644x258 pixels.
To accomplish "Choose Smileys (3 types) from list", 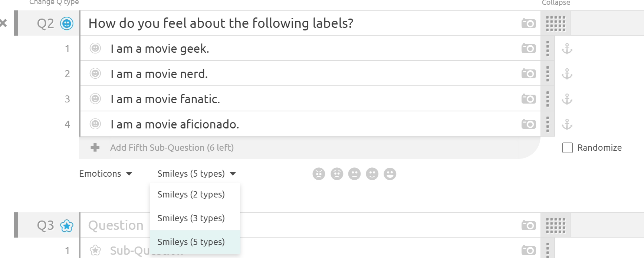I will click(191, 218).
